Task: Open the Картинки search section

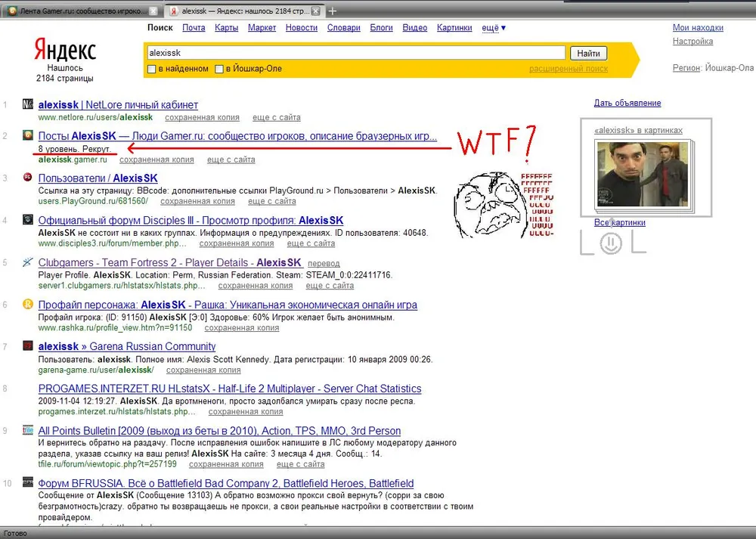Action: (x=454, y=28)
